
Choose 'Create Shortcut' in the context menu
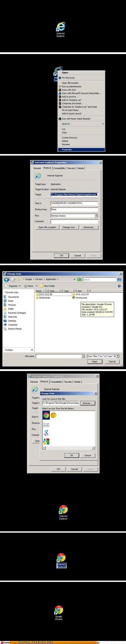click(81, 138)
